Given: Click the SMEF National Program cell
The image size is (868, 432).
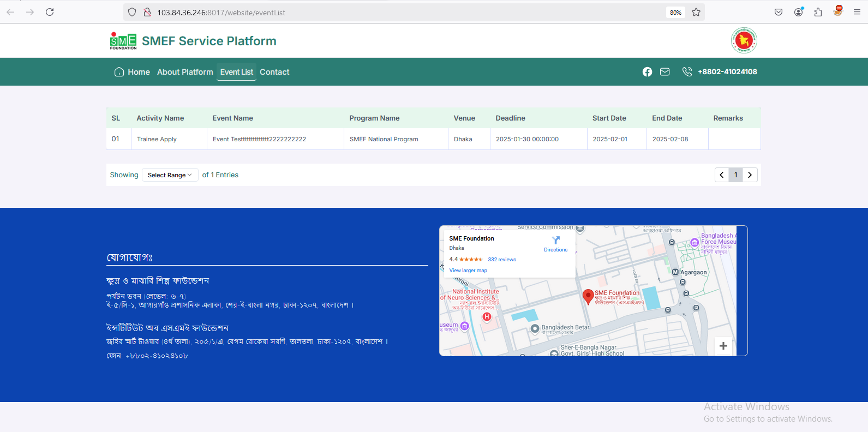Looking at the screenshot, I should (x=396, y=139).
